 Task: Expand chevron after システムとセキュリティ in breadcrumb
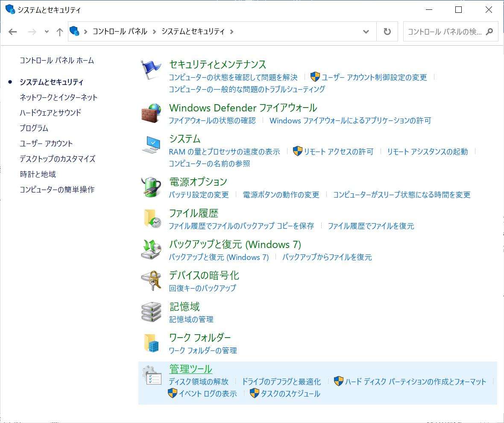click(x=231, y=32)
